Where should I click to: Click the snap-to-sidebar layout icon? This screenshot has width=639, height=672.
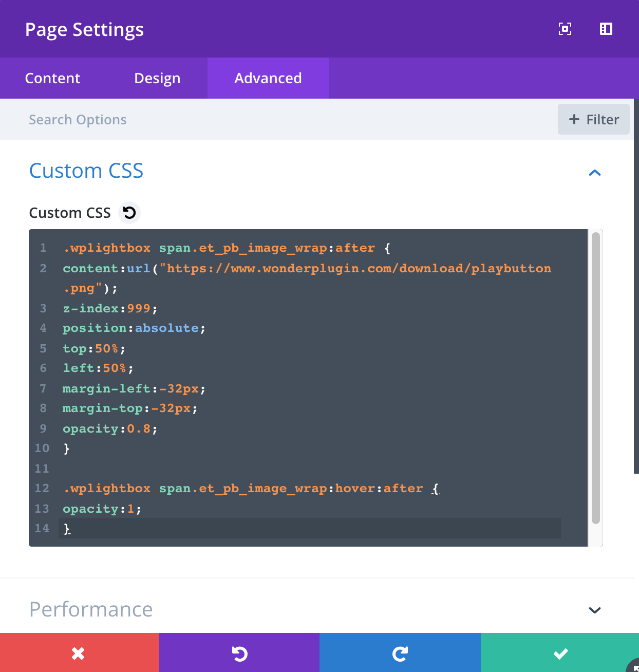click(606, 29)
